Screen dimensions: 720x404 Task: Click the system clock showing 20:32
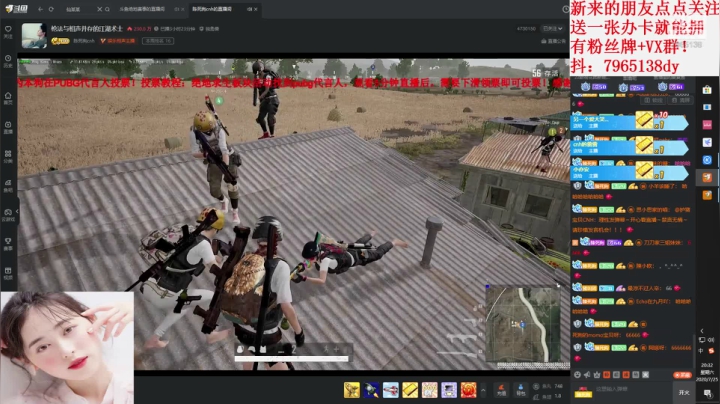(x=707, y=372)
